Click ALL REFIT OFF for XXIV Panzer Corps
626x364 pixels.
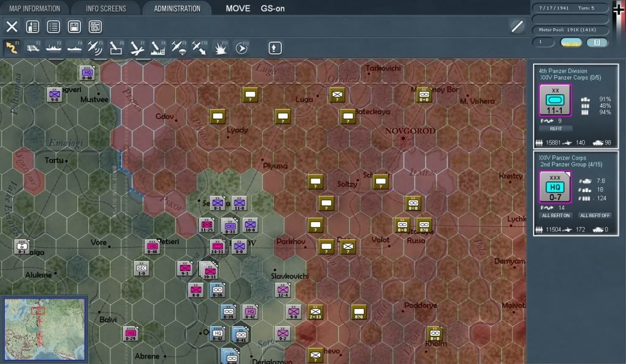[595, 215]
